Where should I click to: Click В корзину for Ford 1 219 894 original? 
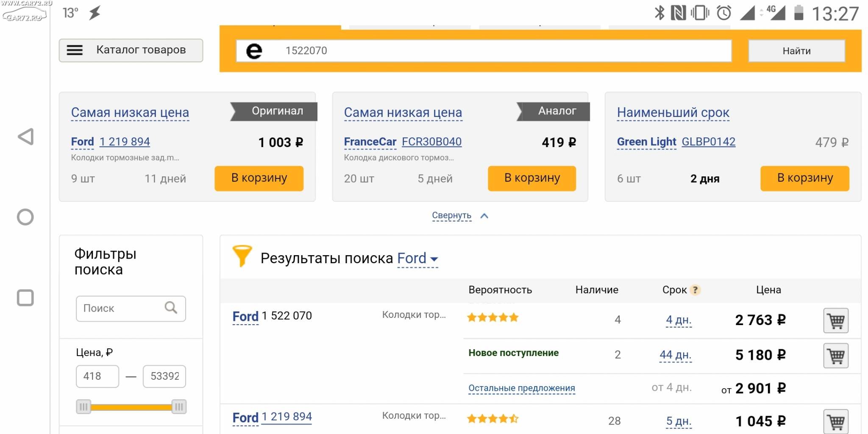[x=259, y=178]
